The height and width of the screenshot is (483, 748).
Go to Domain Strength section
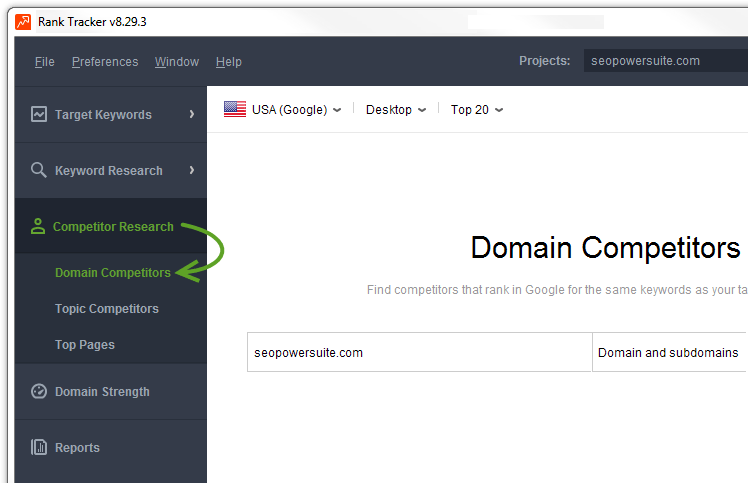(111, 391)
